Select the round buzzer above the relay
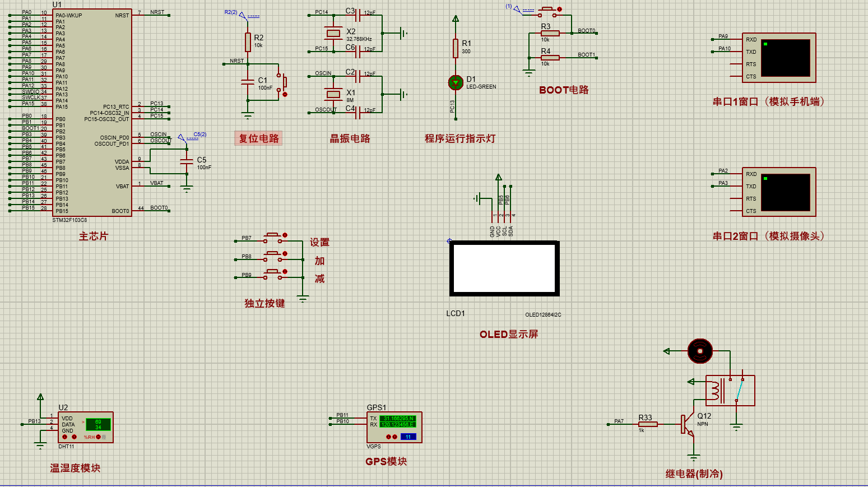 (700, 351)
